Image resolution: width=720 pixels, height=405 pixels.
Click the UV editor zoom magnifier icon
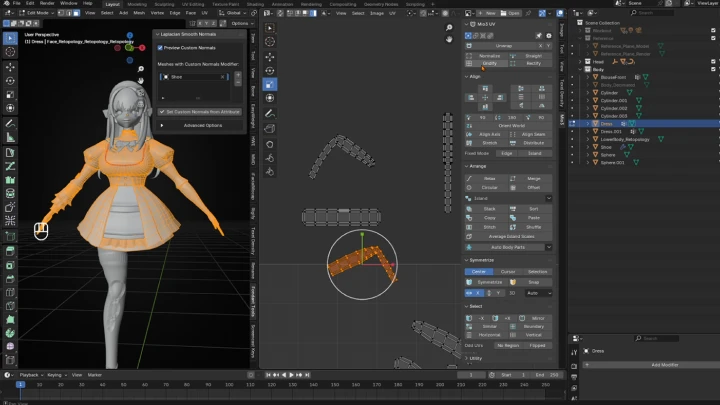coord(449,28)
